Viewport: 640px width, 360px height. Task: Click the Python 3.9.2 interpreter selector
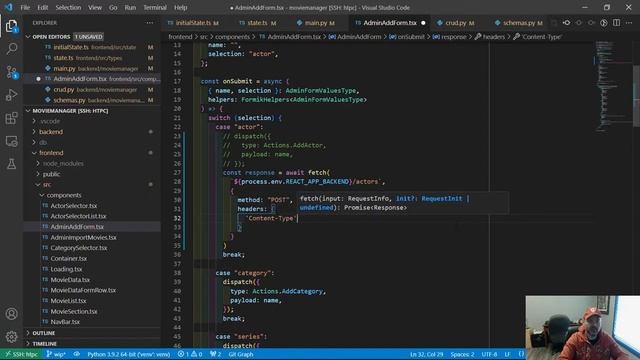[x=129, y=354]
